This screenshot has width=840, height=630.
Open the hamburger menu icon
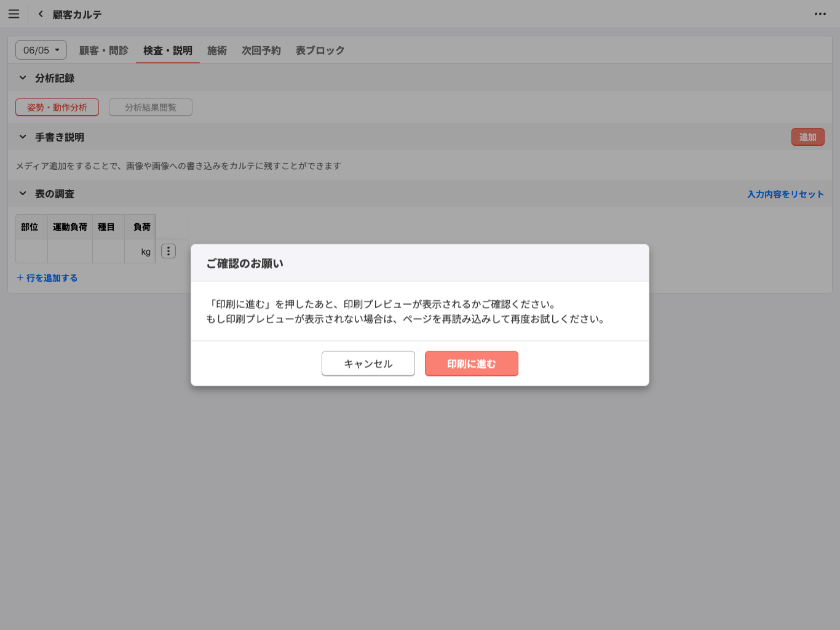click(14, 14)
